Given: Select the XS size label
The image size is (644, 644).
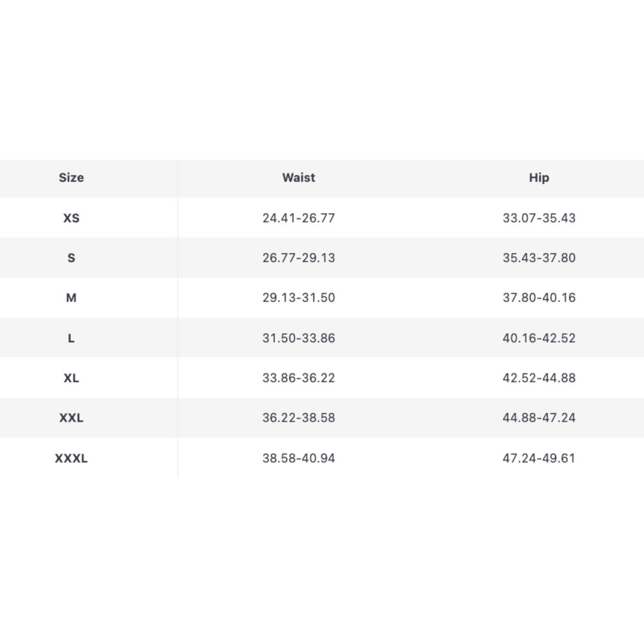Looking at the screenshot, I should (71, 218).
